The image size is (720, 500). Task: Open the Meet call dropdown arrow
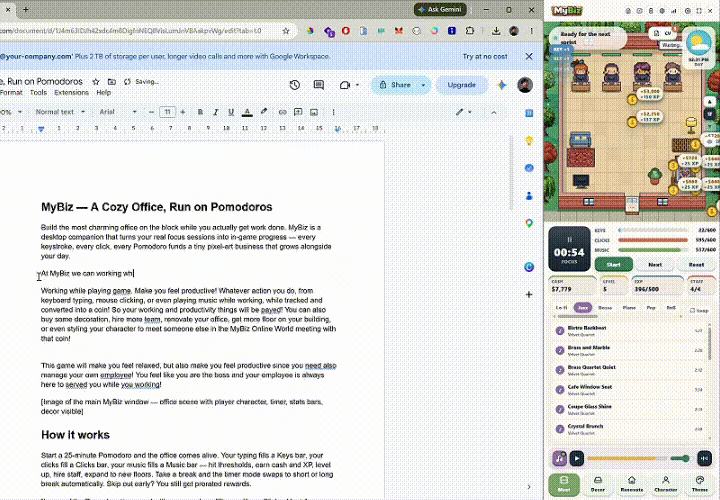click(357, 85)
